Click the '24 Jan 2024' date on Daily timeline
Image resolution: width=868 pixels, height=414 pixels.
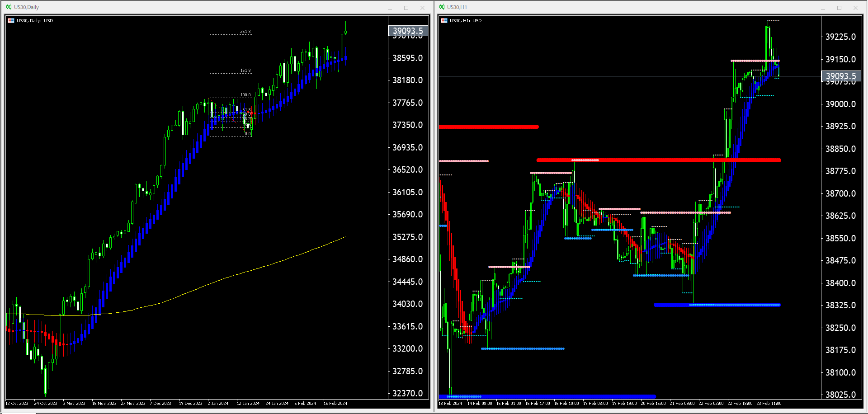click(x=277, y=404)
